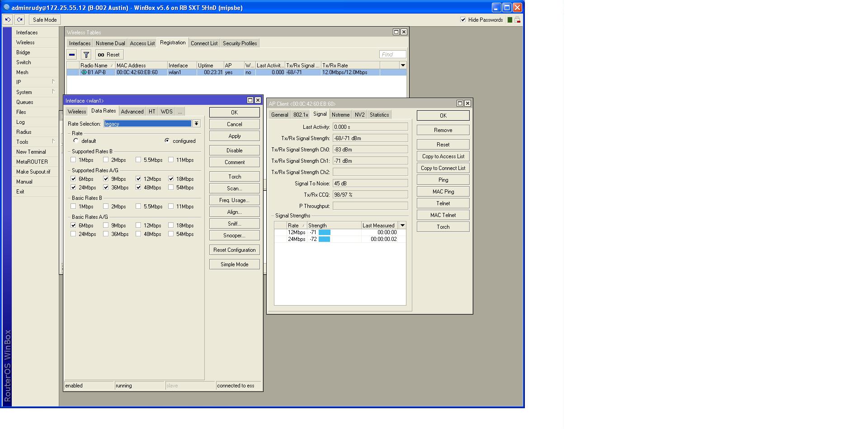The height and width of the screenshot is (429, 868).
Task: Expand the IP submenu in the sidebar
Action: point(53,82)
